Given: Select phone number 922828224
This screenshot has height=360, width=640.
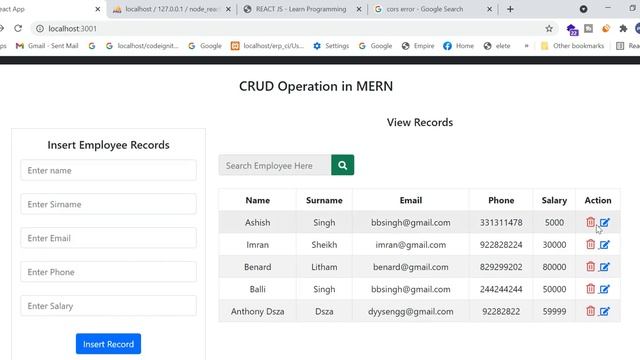Looking at the screenshot, I should click(501, 244).
